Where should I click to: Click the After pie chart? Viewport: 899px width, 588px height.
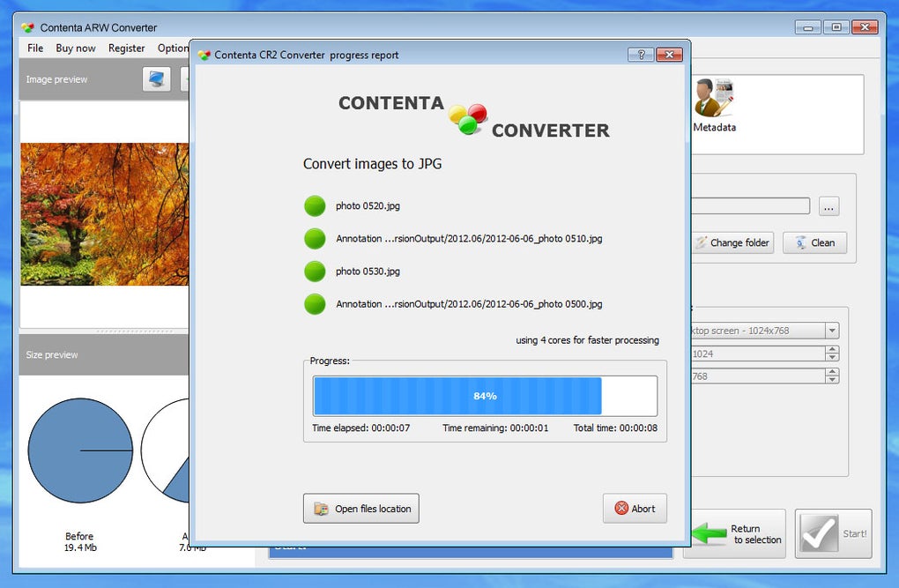coord(165,450)
